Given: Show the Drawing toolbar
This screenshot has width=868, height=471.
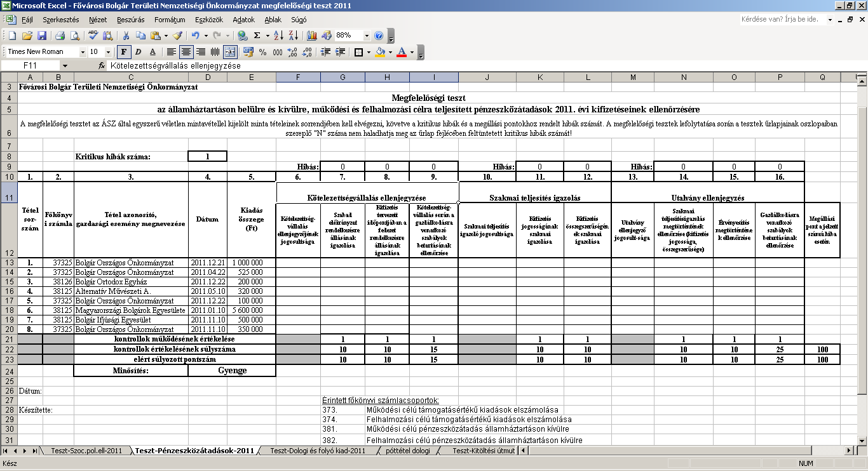Looking at the screenshot, I should pyautogui.click(x=327, y=36).
